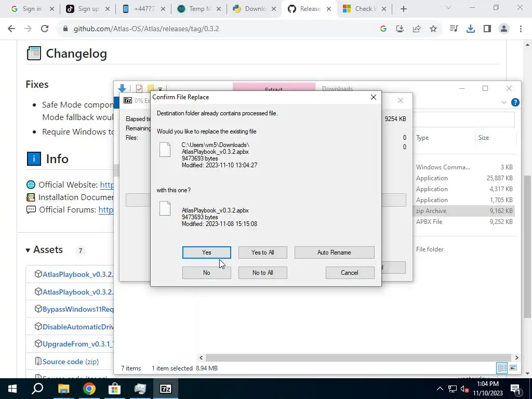This screenshot has width=532, height=399.
Task: Open the Explorer Extract ribbon tab
Action: click(x=274, y=87)
